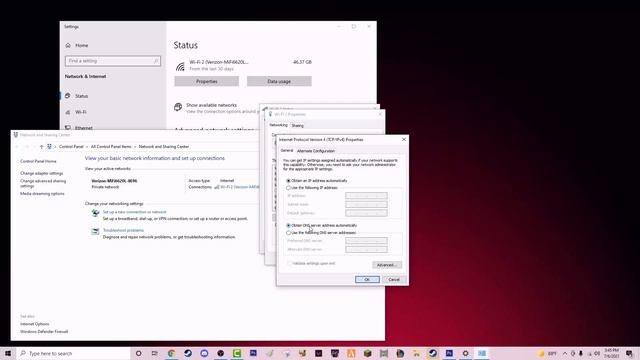Click the Status sidebar icon in Settings
Viewport: 640px width, 360px height.
pos(68,96)
